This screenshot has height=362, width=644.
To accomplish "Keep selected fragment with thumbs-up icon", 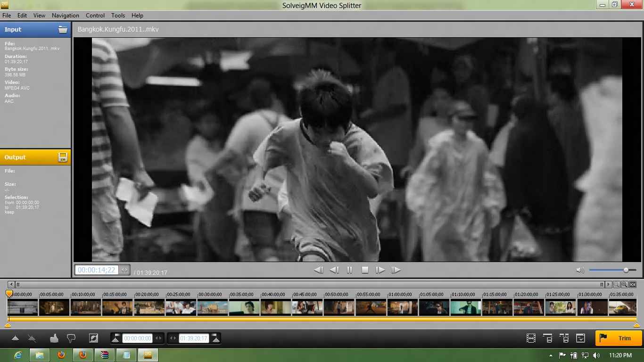I will (54, 338).
